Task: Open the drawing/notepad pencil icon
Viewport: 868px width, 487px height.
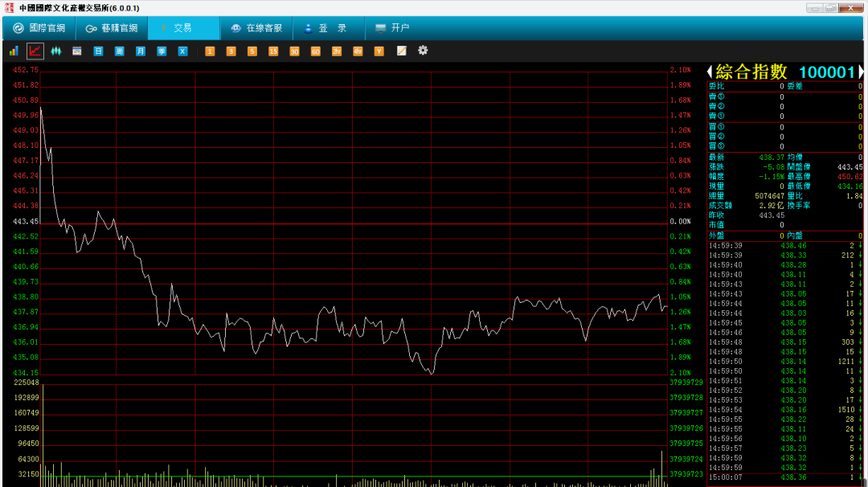Action: point(402,51)
